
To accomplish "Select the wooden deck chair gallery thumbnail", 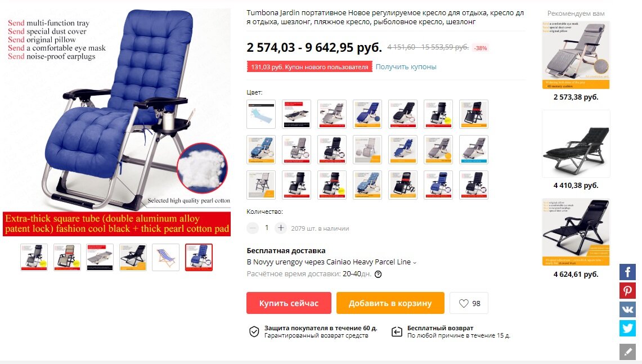I will point(166,258).
